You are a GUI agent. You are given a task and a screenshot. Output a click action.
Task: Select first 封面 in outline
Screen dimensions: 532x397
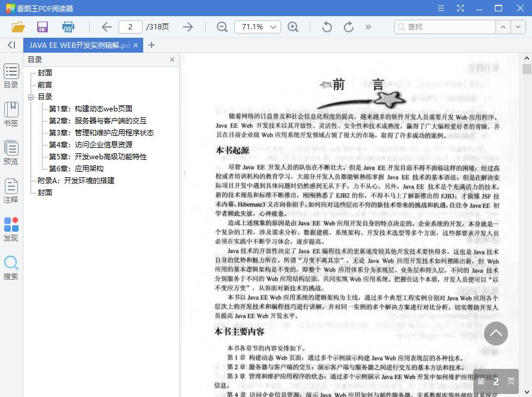click(x=45, y=73)
